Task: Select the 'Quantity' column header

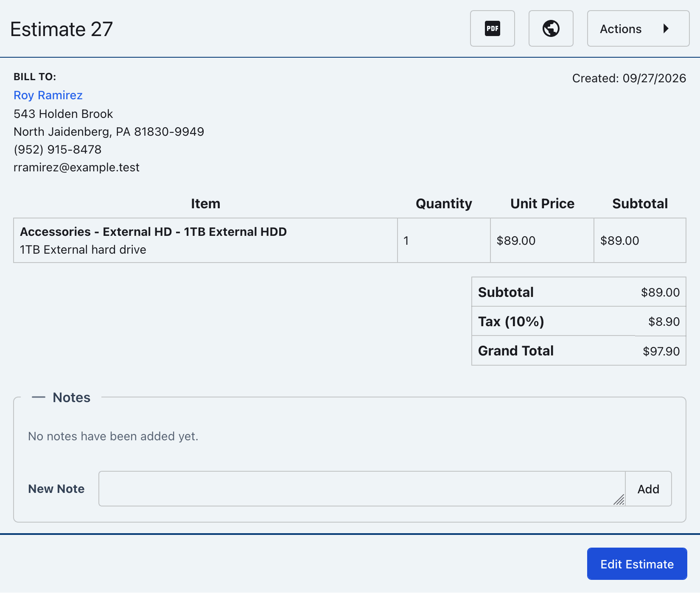Action: (x=444, y=204)
